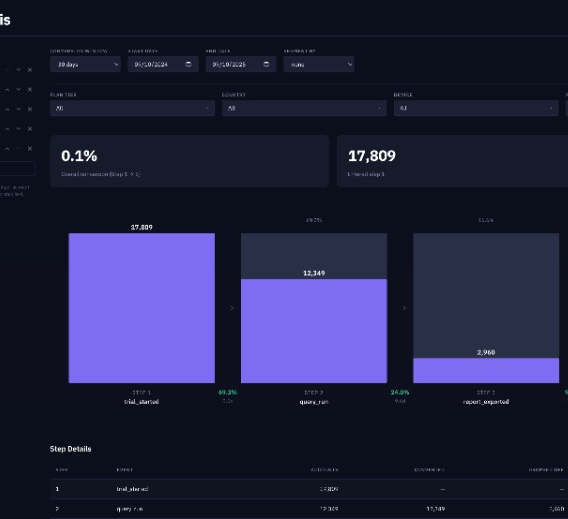This screenshot has height=519, width=568.
Task: Click query_run in the Step Details table
Action: tap(130, 509)
